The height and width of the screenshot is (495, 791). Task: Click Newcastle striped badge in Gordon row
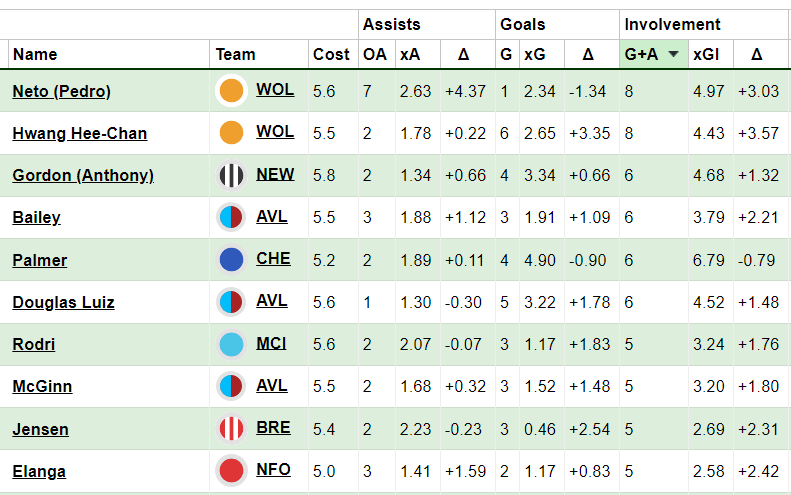231,176
